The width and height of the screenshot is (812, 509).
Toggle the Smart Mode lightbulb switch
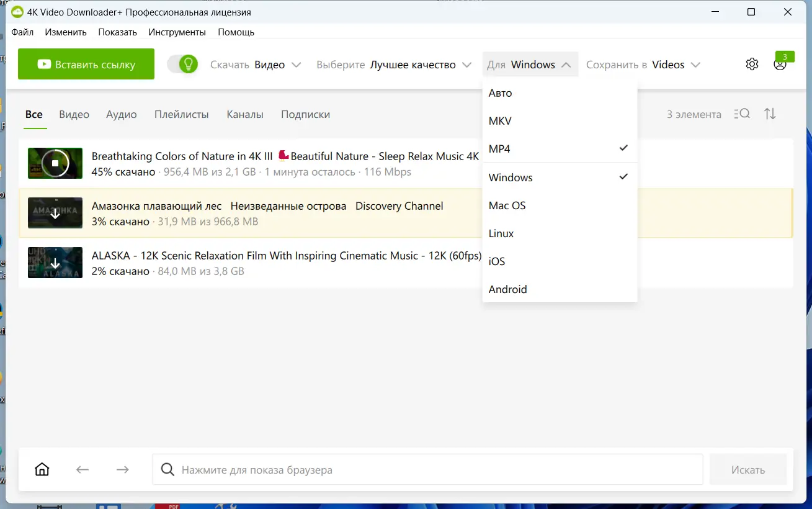[182, 64]
